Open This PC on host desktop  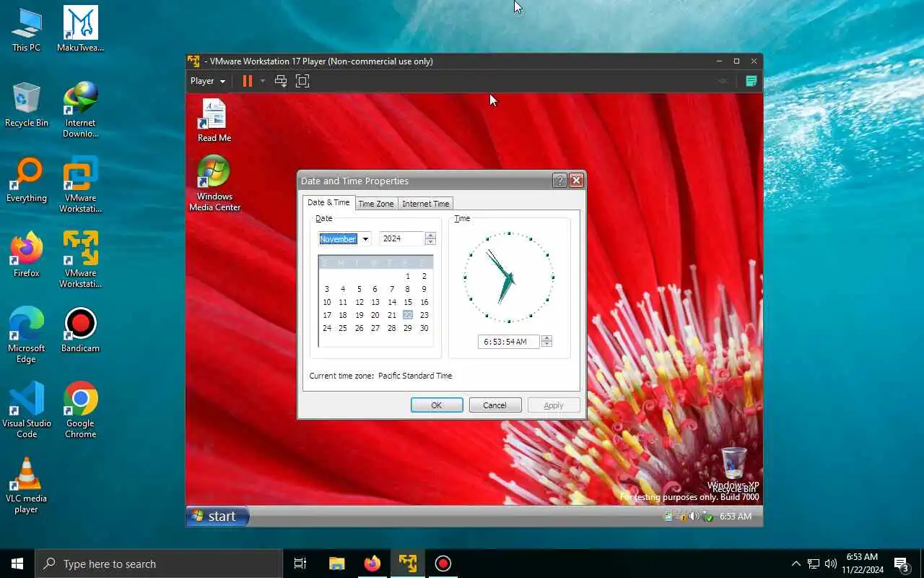(27, 30)
